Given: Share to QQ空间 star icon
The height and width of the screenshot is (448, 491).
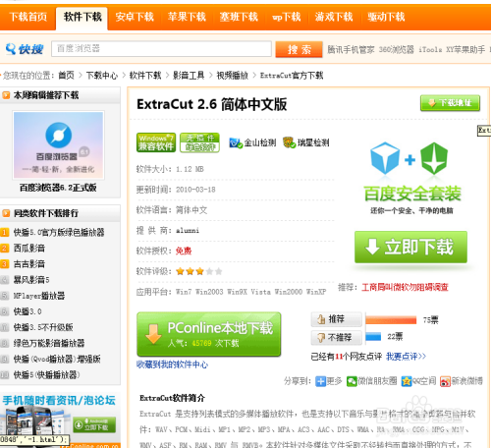Looking at the screenshot, I should tap(407, 381).
